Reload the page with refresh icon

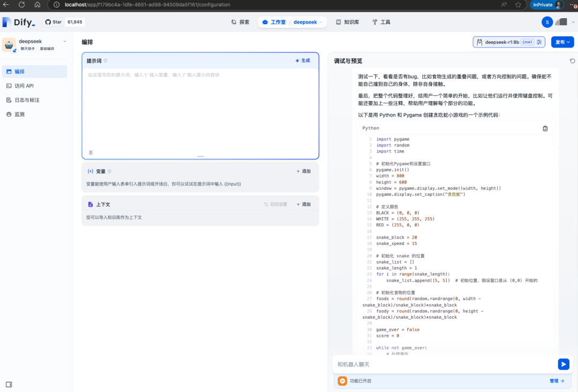(x=22, y=5)
